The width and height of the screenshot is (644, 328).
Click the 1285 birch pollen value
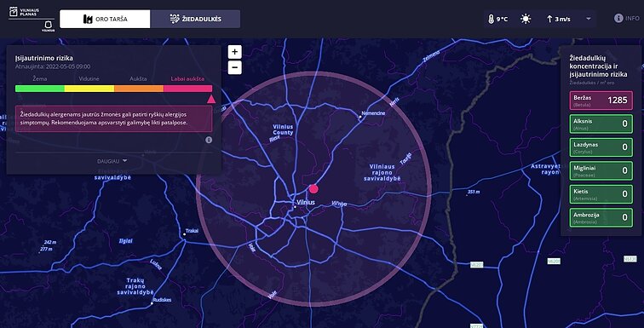coord(618,100)
